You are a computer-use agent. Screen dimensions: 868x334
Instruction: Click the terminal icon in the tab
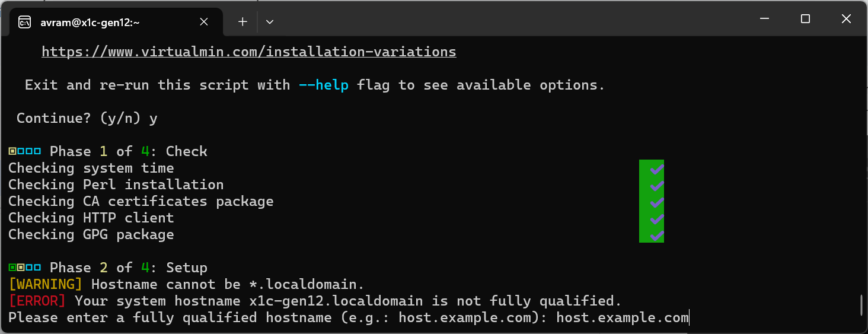point(25,23)
